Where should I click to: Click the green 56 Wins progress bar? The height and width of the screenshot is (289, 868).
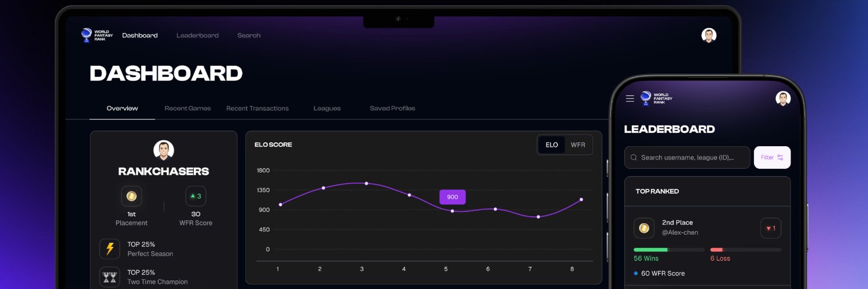point(670,250)
